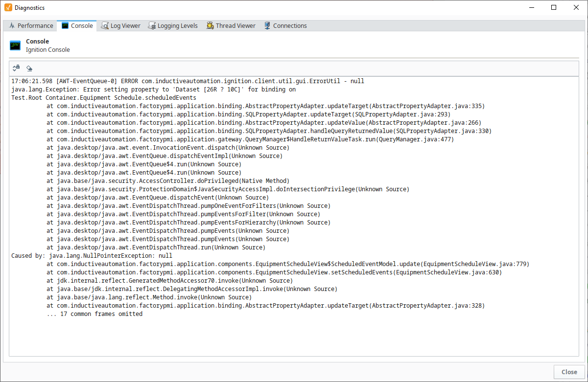
Task: Click the InvocationEvent.dispatch stack line
Action: click(168, 148)
